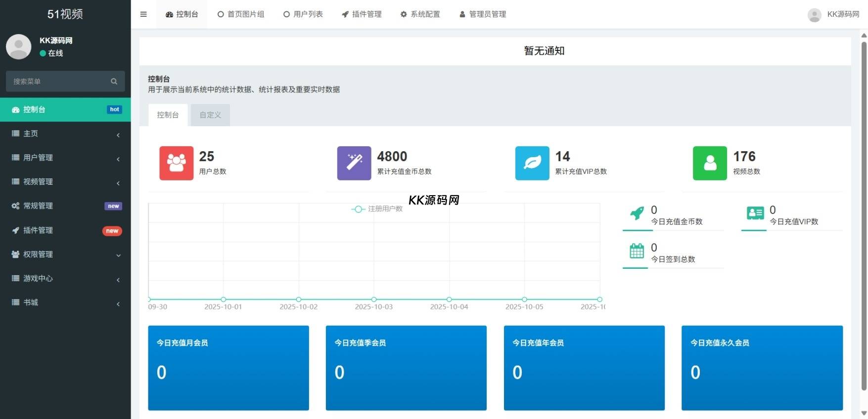The image size is (868, 419).
Task: Expand the 用户管理 sidebar menu
Action: click(x=65, y=158)
